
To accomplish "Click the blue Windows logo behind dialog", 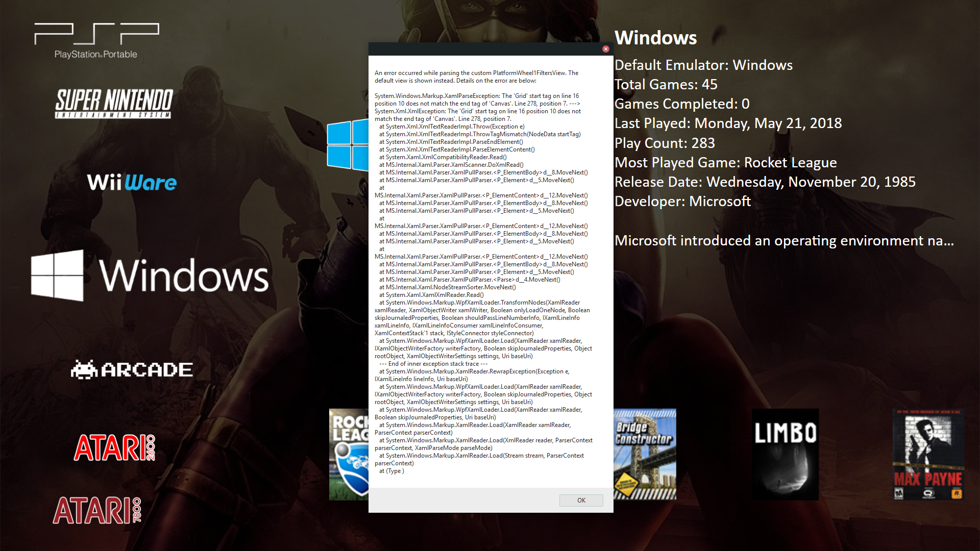I will coord(348,145).
